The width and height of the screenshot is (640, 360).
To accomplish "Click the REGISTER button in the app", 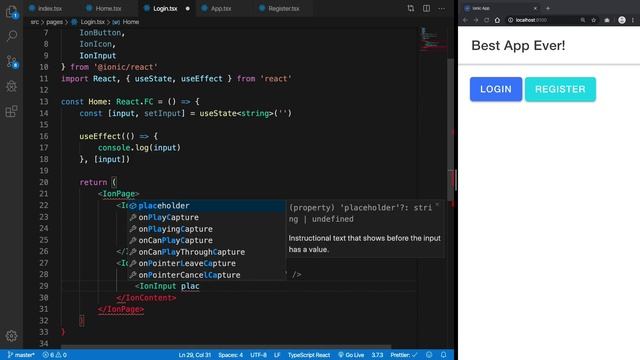I will click(560, 89).
